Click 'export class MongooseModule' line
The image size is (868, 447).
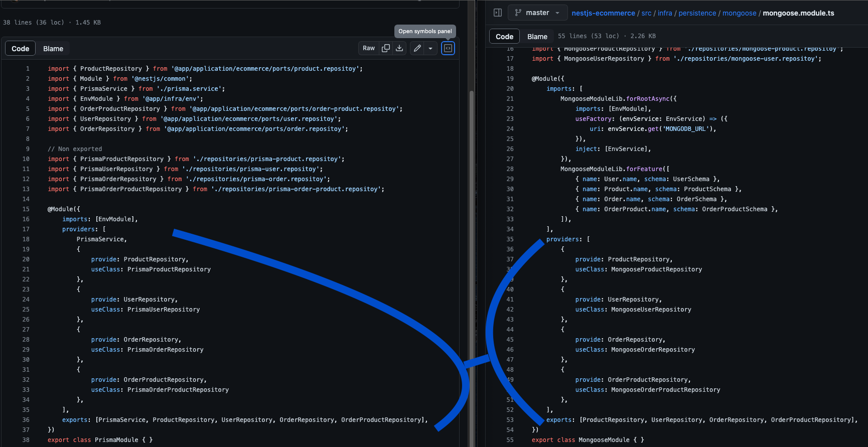point(588,440)
